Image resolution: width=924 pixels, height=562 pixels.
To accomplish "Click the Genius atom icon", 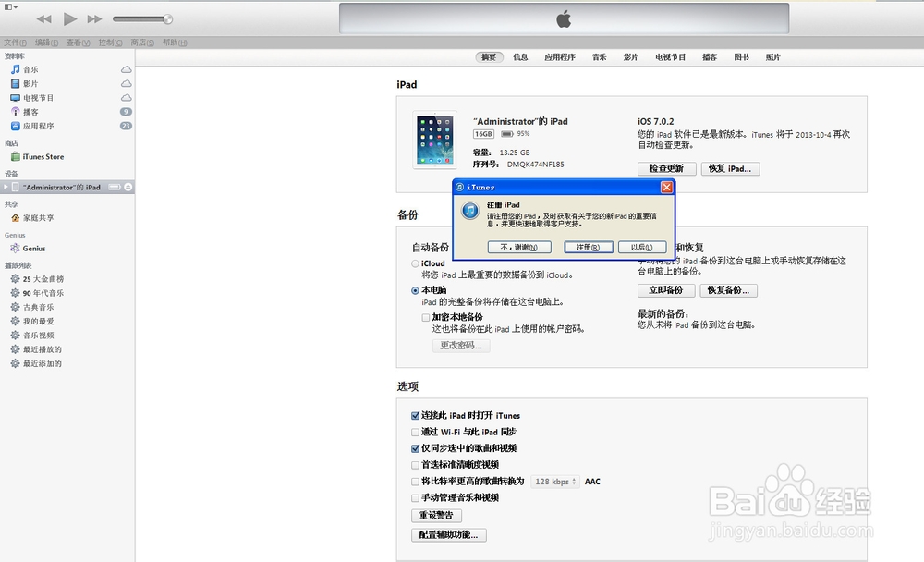I will coord(16,249).
